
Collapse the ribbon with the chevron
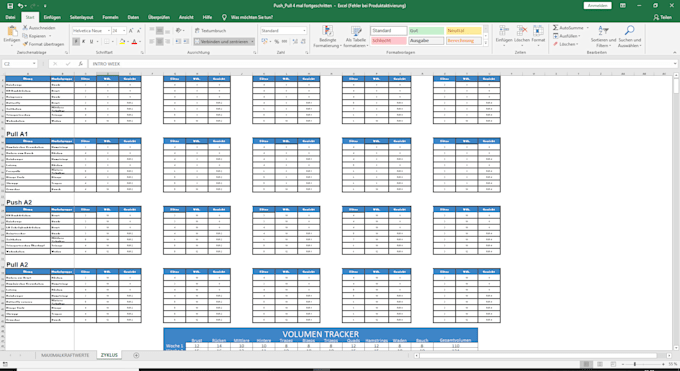tap(674, 53)
